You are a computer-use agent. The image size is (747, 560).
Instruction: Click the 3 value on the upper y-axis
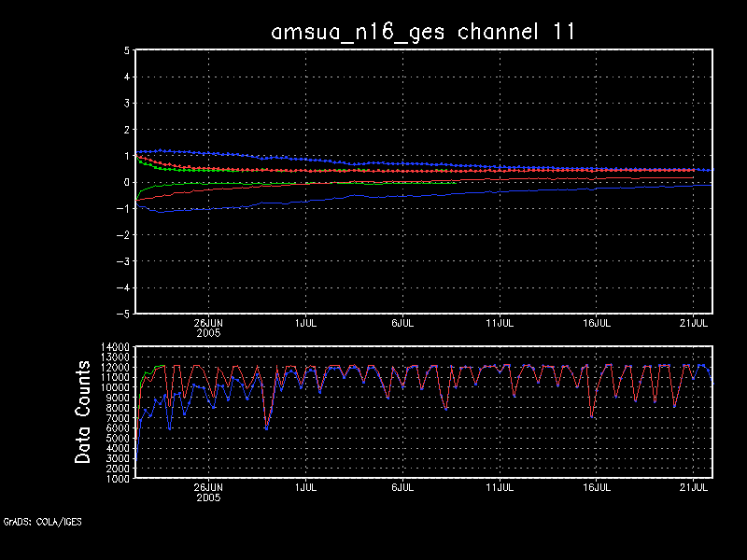tap(124, 105)
